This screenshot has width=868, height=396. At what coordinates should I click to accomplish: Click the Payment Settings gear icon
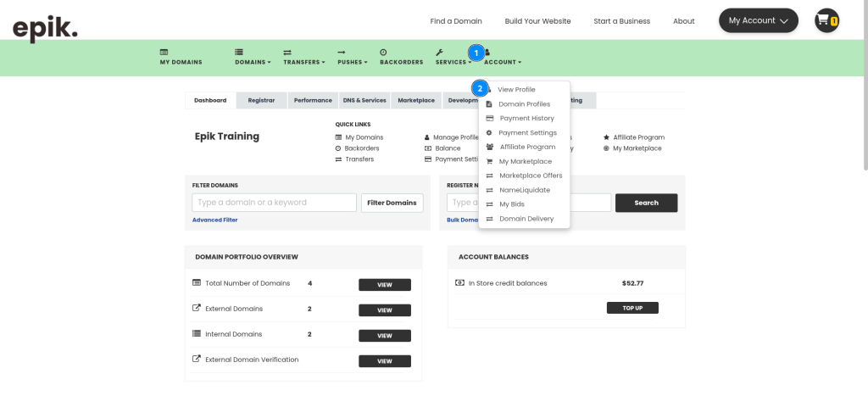coord(489,133)
